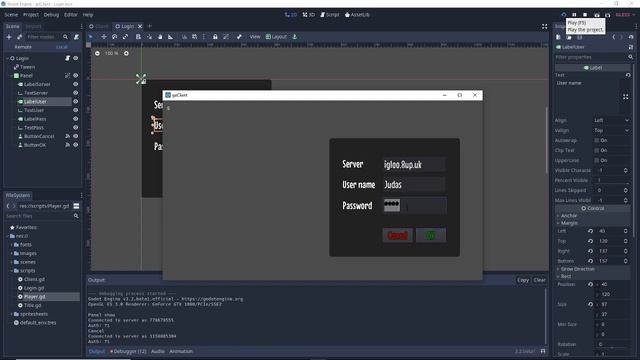Screen dimensions: 640x360
Task: Collapse the Panel node tree
Action: coord(11,76)
